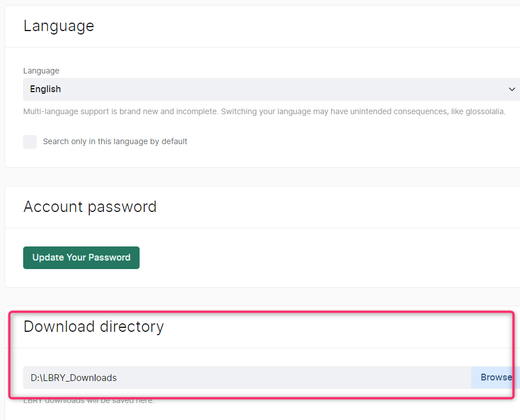Open the Language dropdown showing English

[x=266, y=89]
